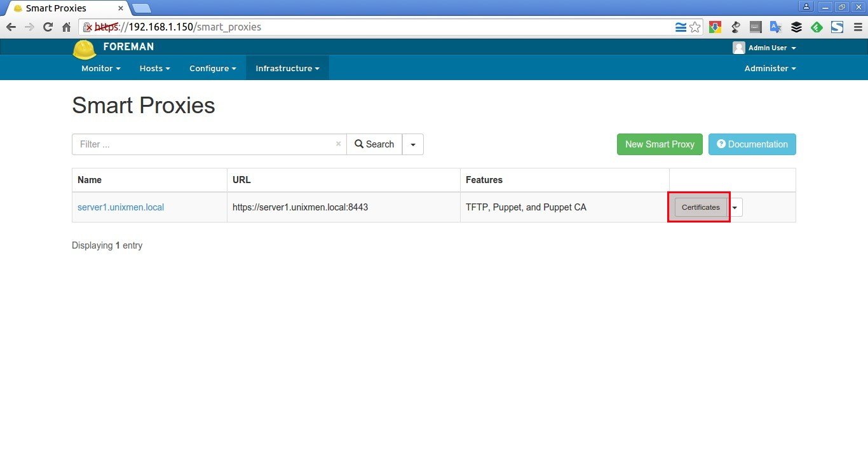Focus the Filter input field
The width and height of the screenshot is (868, 473).
coord(209,144)
